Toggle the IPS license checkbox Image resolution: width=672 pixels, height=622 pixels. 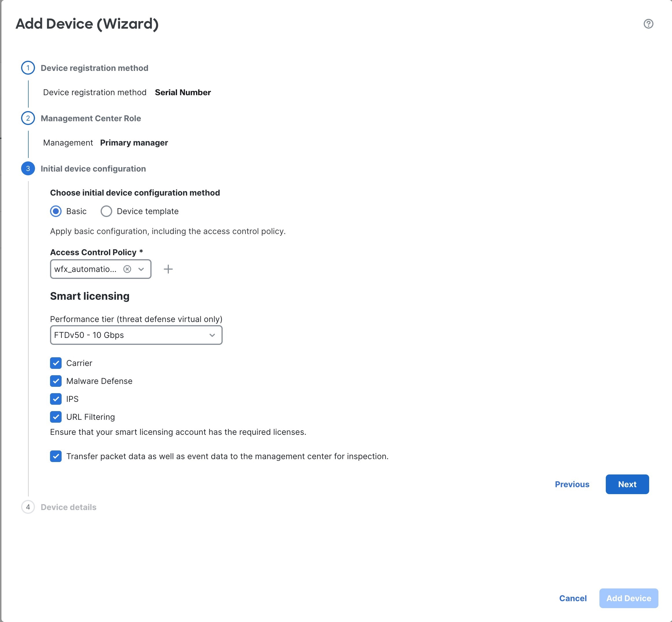[x=56, y=399]
